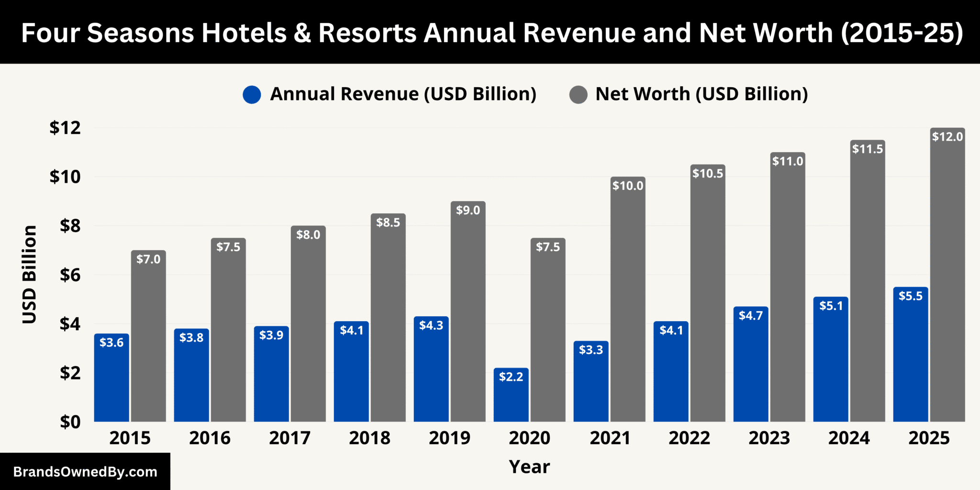This screenshot has height=490, width=980.
Task: Click the "Year" x-axis title
Action: click(x=529, y=467)
